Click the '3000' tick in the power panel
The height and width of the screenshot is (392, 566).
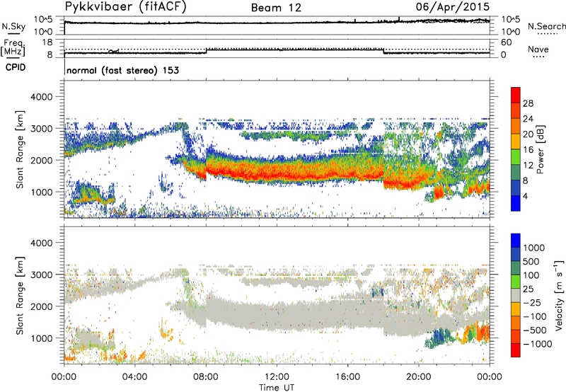tap(42, 129)
